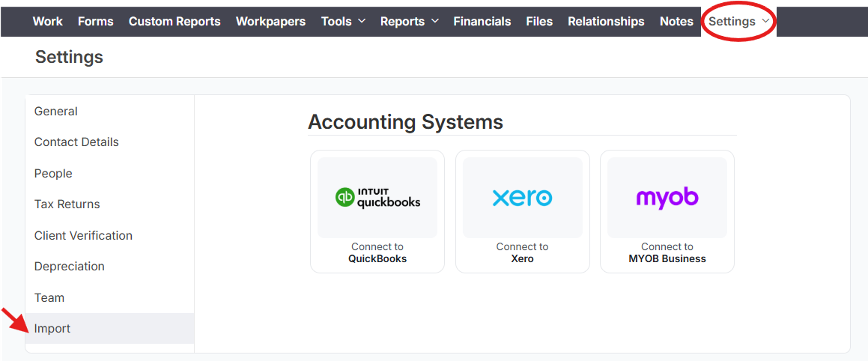Click the Xero logo tile
The width and height of the screenshot is (868, 361).
522,197
